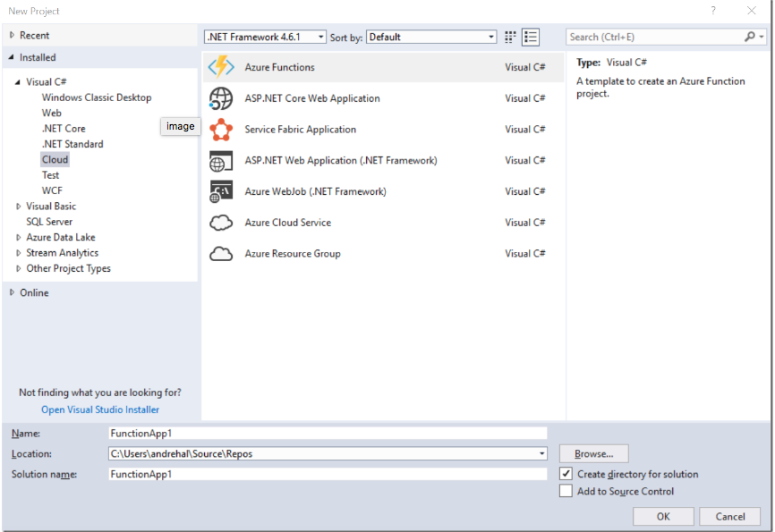Click the Stream Analytics tree label
Image resolution: width=775 pixels, height=532 pixels.
pyautogui.click(x=63, y=253)
